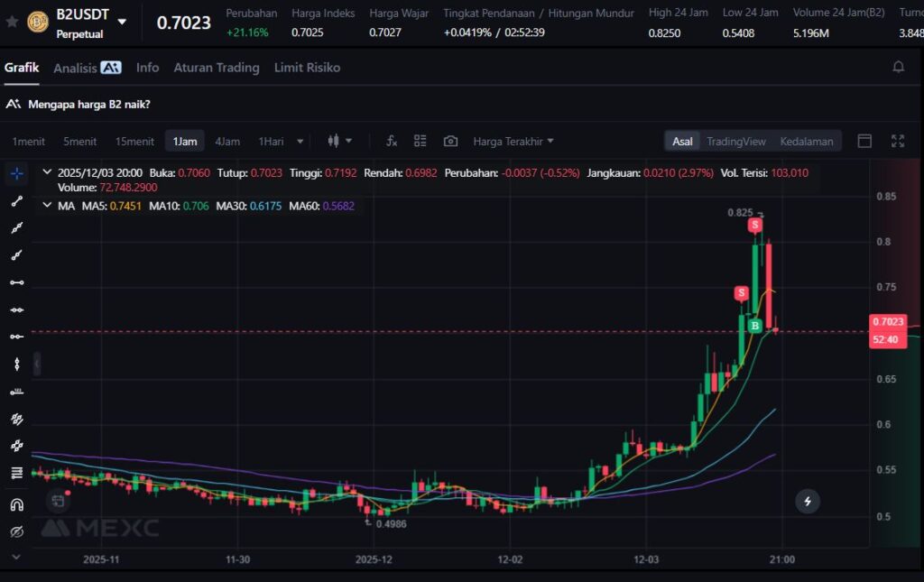
Task: Select the crosshair cursor tool
Action: (x=16, y=173)
